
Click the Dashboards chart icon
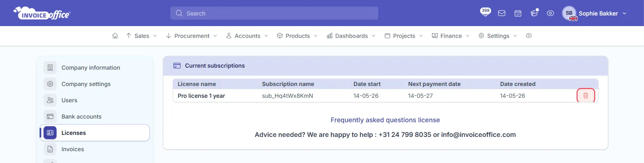(x=330, y=36)
